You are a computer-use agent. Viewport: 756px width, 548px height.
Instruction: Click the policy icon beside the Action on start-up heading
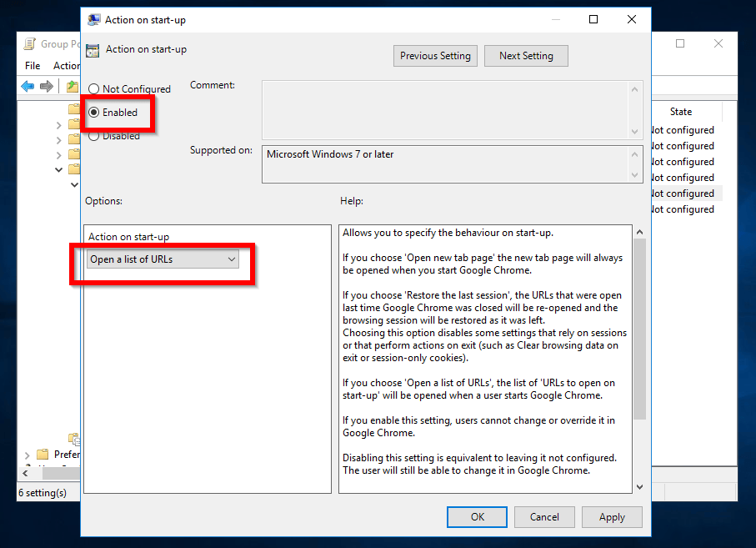93,50
